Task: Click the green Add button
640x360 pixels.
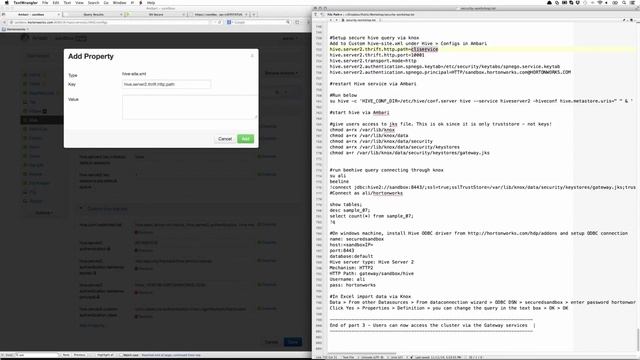Action: pos(245,139)
